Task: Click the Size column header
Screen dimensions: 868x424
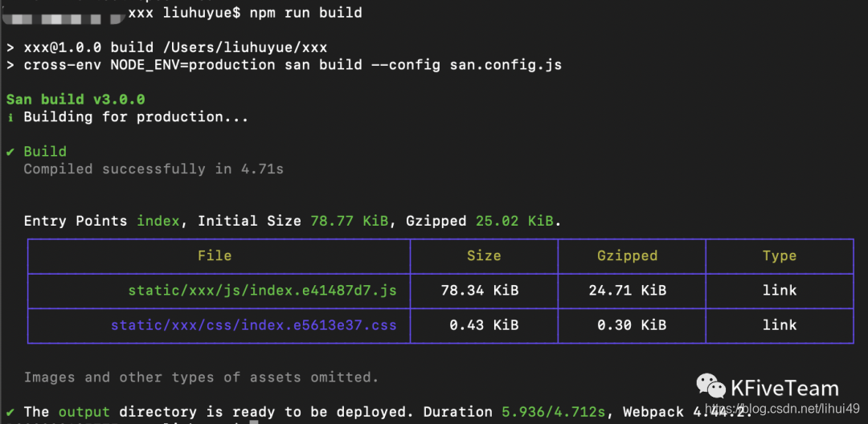Action: (484, 256)
